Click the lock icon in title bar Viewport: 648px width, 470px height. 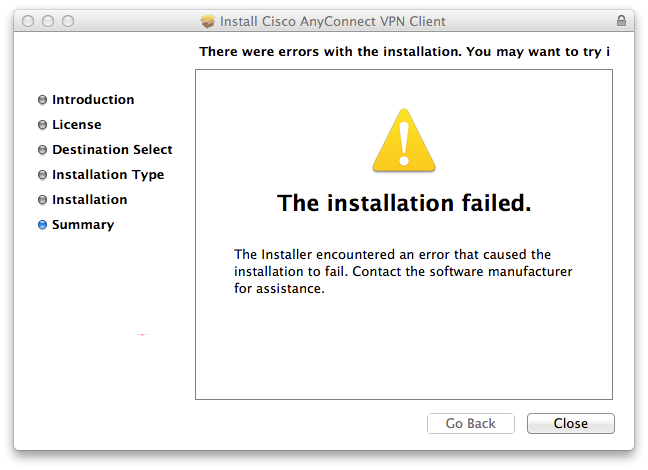tap(621, 21)
